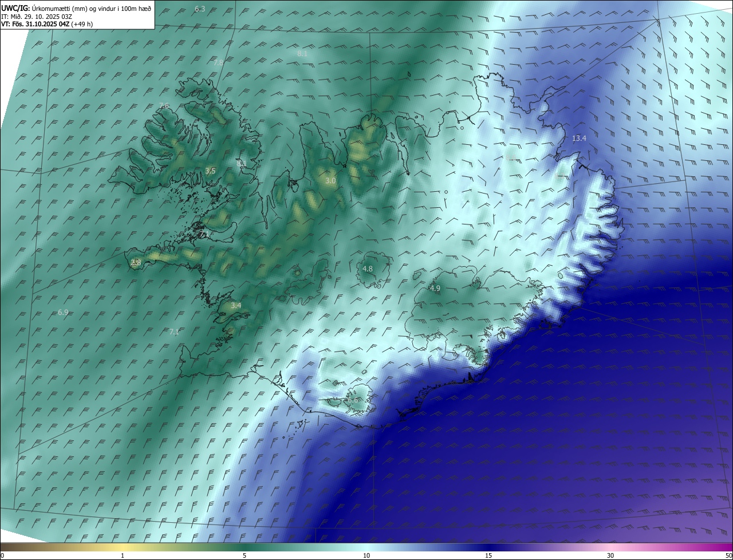
Task: Click the 30 tick on the color scale
Action: coord(610,555)
